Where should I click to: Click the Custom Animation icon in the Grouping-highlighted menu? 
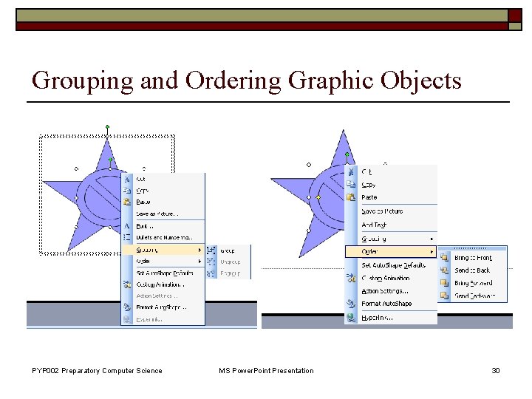(x=127, y=284)
